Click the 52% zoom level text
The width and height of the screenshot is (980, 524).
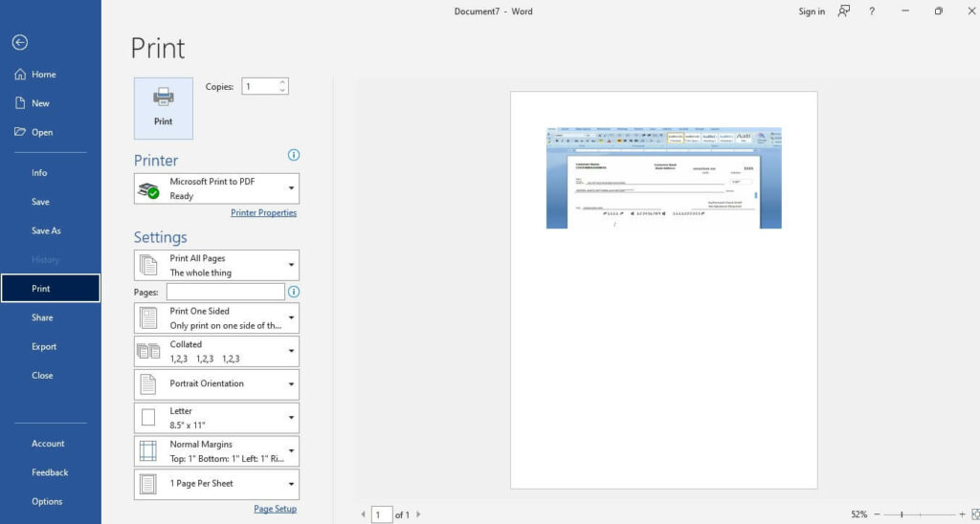coord(858,514)
